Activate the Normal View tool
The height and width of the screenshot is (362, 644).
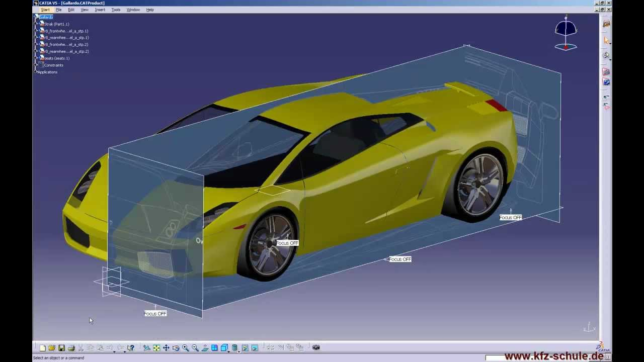[x=205, y=347]
